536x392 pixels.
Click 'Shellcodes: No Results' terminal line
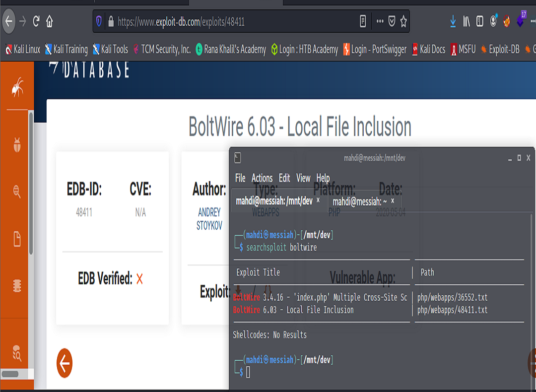(x=269, y=335)
